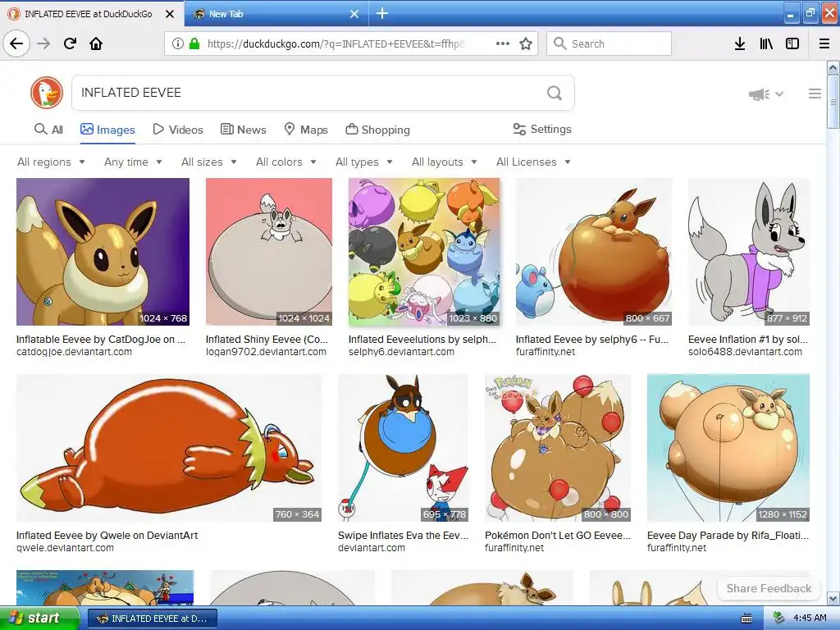Click title Swipe Inflates Eva the Eevee
This screenshot has width=840, height=630.
tap(404, 535)
